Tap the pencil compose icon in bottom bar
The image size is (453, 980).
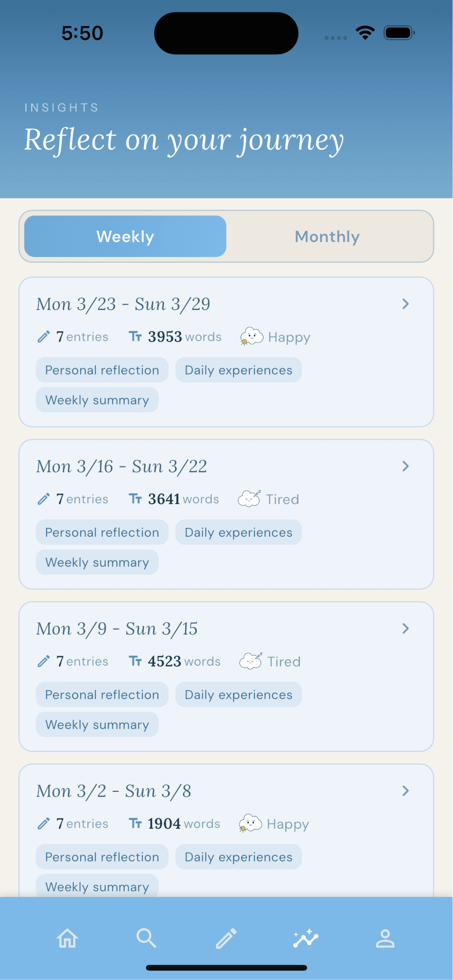[x=226, y=938]
